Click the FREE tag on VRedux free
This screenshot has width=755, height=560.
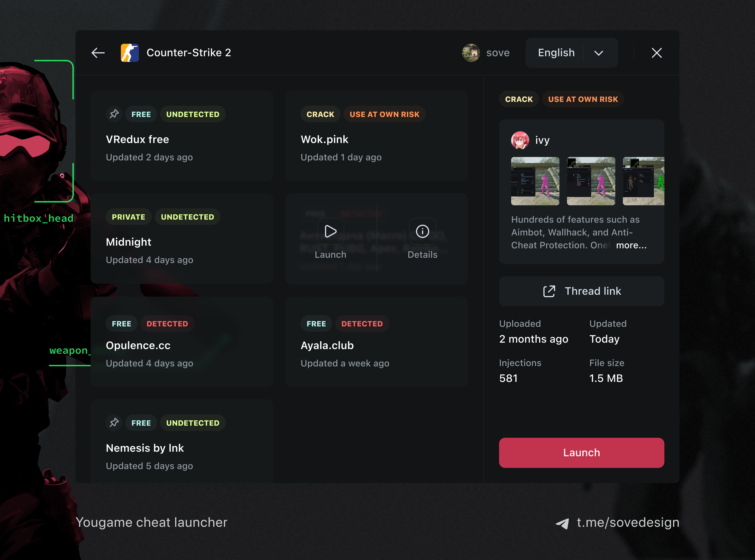click(141, 114)
